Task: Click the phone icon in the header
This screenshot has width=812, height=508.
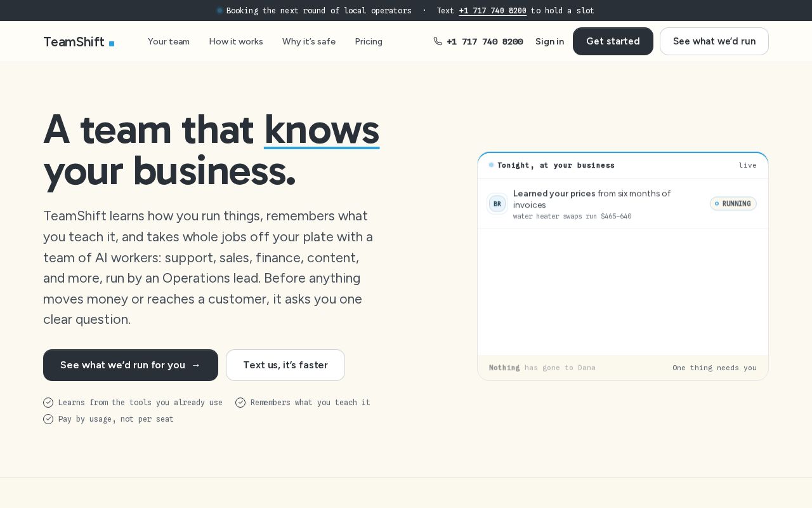Action: tap(438, 41)
